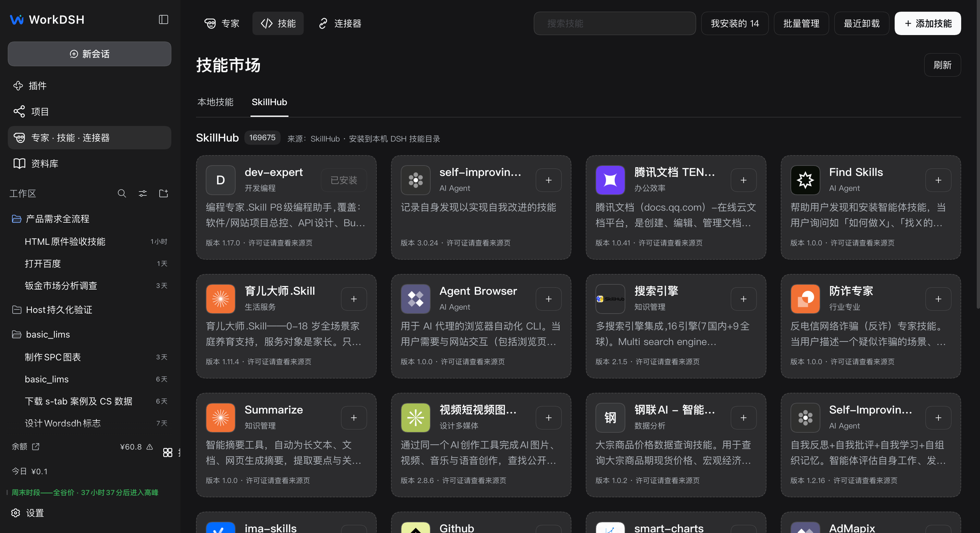This screenshot has width=980, height=533.
Task: Click the Find Skills star icon thumbnail
Action: click(805, 180)
